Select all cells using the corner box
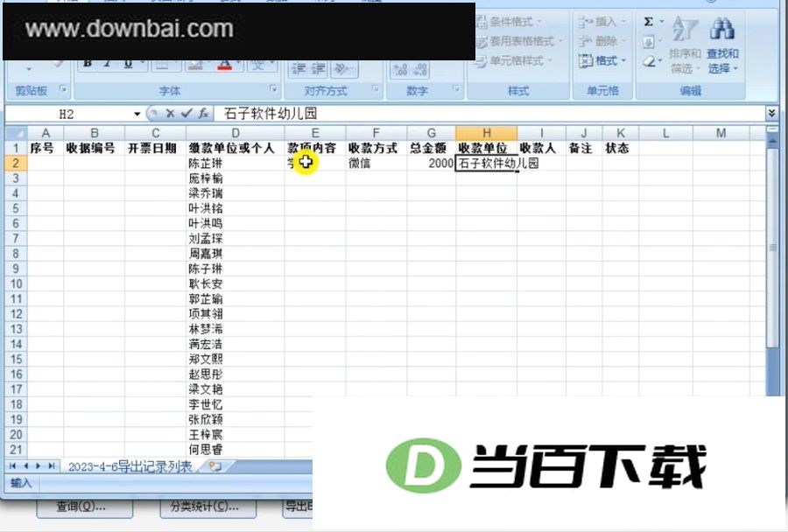Image resolution: width=788 pixels, height=532 pixels. [x=15, y=133]
